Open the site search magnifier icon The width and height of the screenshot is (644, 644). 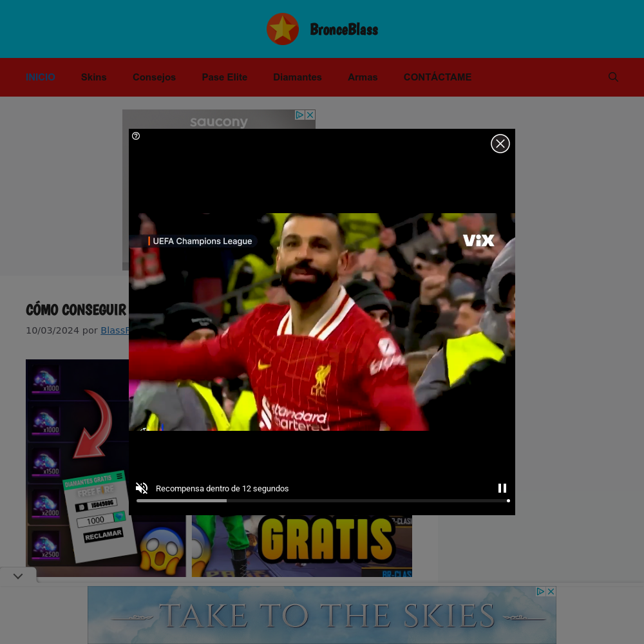point(613,77)
